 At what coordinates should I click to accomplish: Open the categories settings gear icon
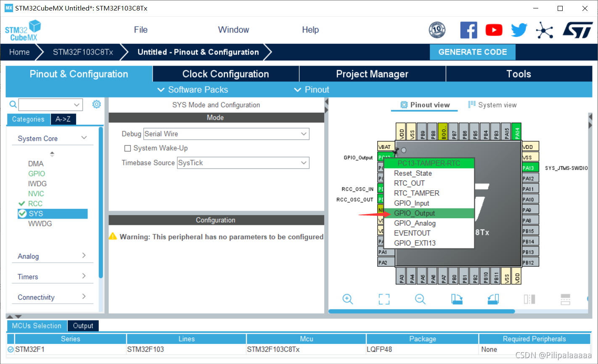click(97, 104)
